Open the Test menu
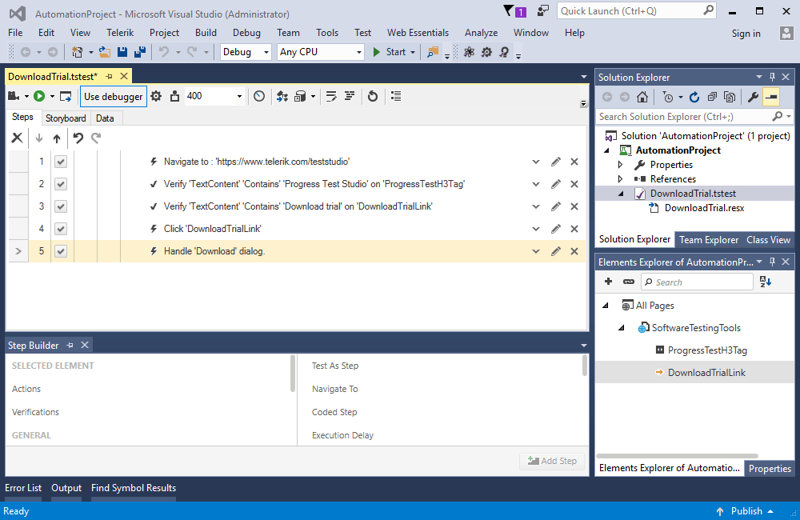Screen dimensions: 800x520 (363, 33)
